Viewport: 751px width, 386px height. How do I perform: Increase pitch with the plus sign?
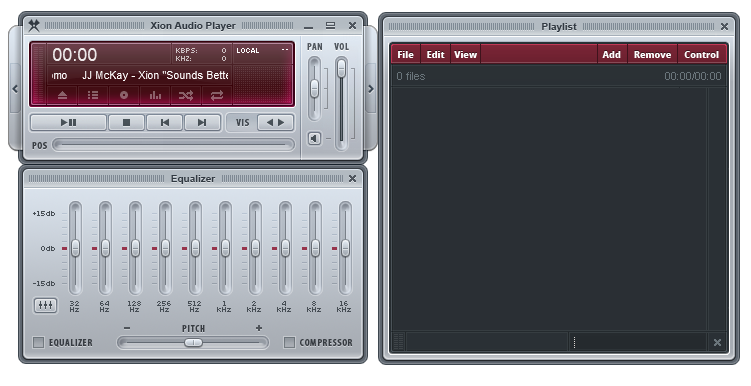click(259, 328)
